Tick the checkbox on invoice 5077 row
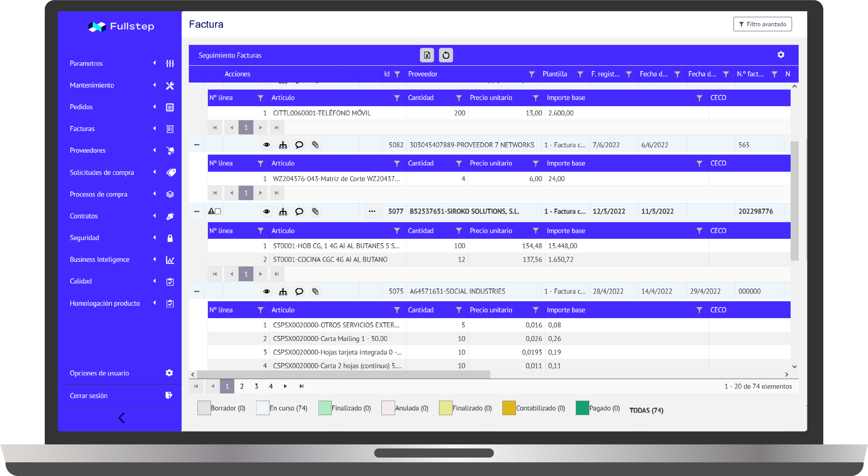 click(x=218, y=211)
